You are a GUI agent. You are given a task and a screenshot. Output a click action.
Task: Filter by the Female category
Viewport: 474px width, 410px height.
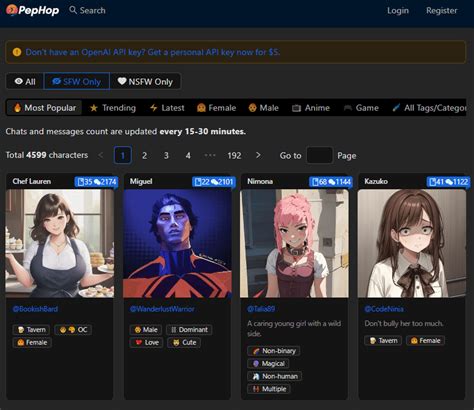pyautogui.click(x=216, y=108)
